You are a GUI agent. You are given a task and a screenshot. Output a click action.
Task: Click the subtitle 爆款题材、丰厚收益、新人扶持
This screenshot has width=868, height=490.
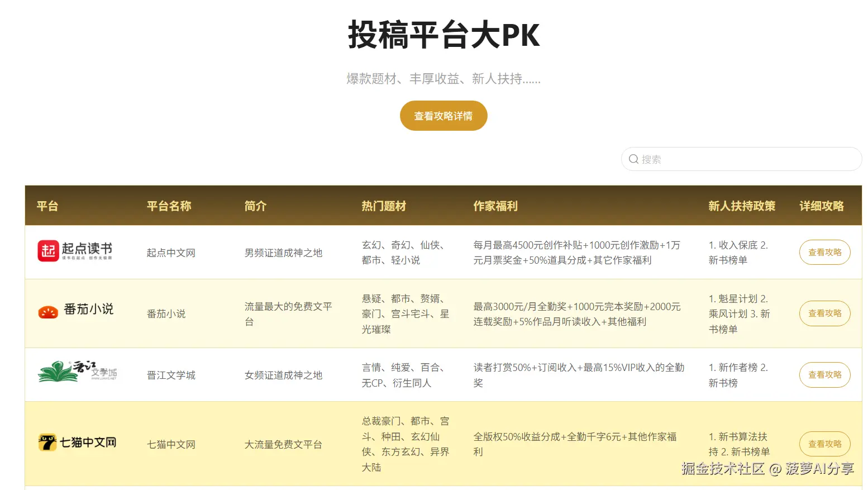tap(443, 79)
